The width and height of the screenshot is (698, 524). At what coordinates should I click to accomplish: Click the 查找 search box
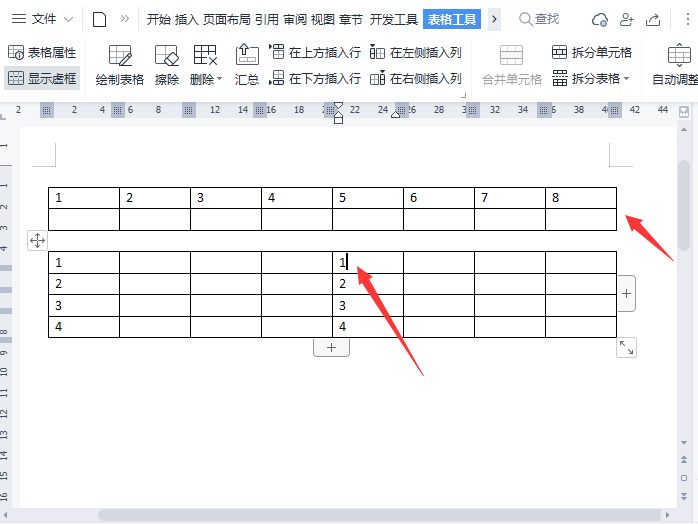pyautogui.click(x=539, y=19)
